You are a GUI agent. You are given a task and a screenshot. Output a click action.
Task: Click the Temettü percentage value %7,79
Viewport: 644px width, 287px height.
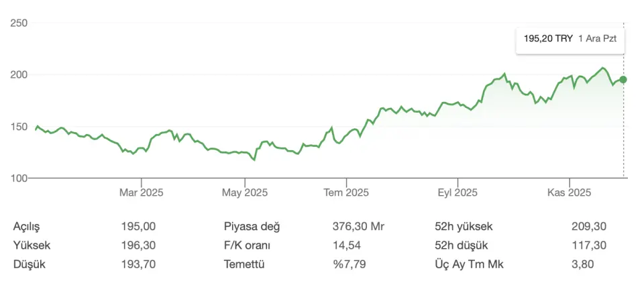(349, 264)
